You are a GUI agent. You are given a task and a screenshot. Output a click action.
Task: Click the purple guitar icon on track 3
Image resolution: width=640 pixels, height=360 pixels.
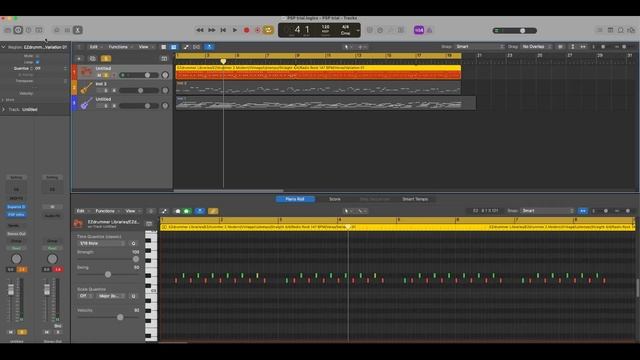tap(86, 102)
